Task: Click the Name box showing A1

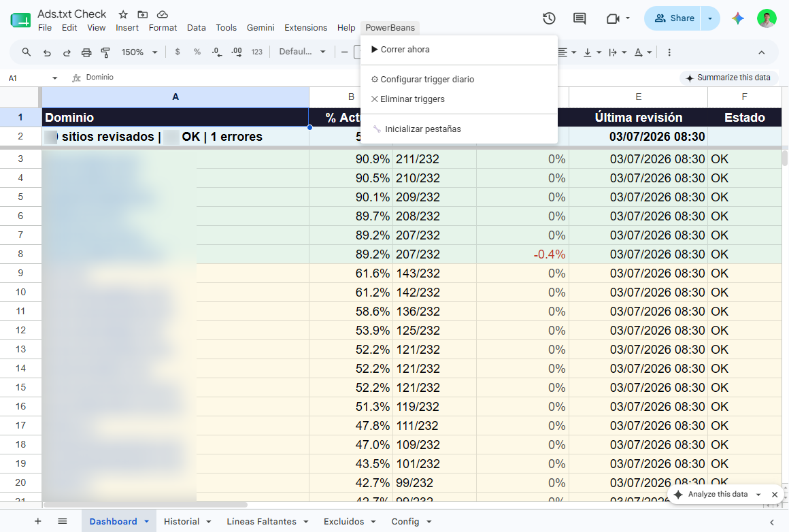Action: (26, 78)
